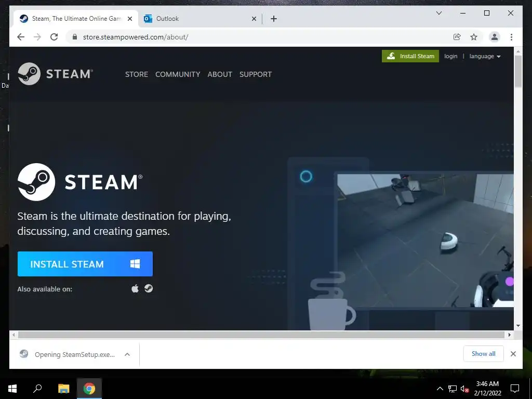Click the scroll up arrow
This screenshot has height=399, width=532.
[x=518, y=51]
